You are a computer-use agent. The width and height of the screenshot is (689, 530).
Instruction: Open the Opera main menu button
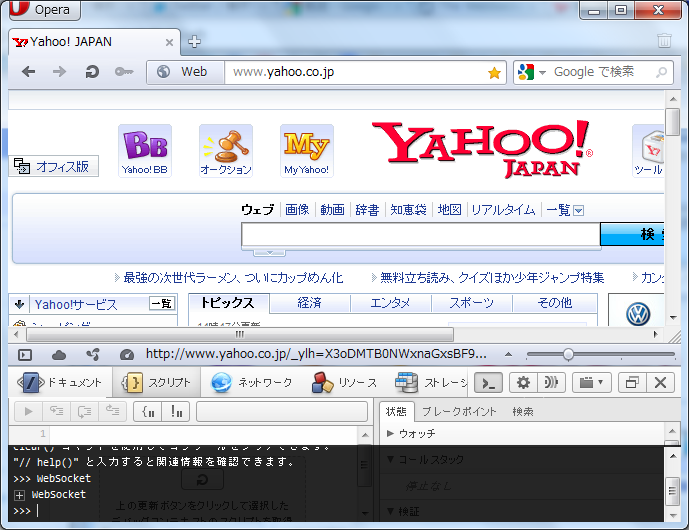coord(44,10)
